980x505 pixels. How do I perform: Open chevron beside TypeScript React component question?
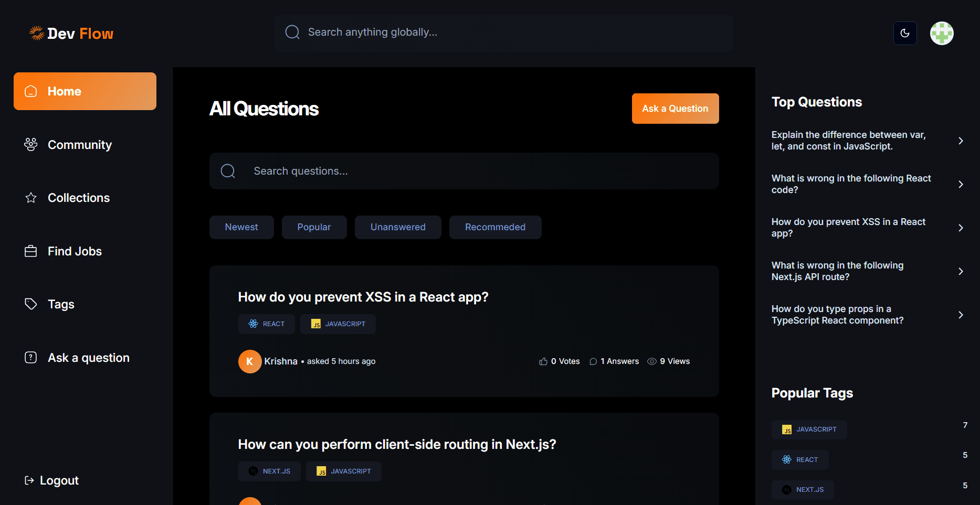point(961,315)
